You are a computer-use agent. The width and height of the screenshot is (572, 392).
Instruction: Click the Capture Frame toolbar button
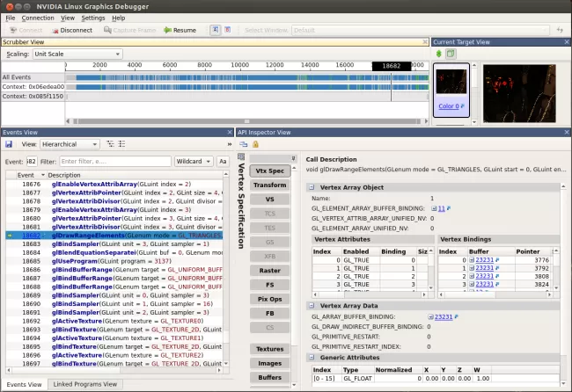tap(129, 30)
